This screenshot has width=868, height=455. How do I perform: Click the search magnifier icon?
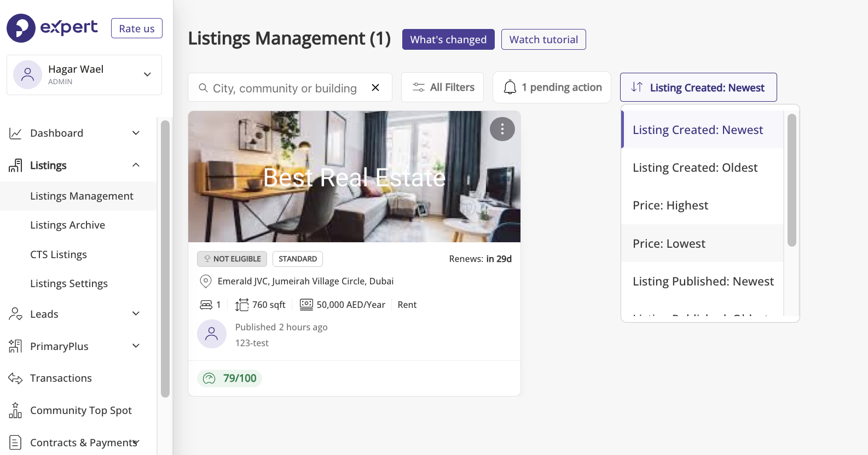tap(203, 88)
